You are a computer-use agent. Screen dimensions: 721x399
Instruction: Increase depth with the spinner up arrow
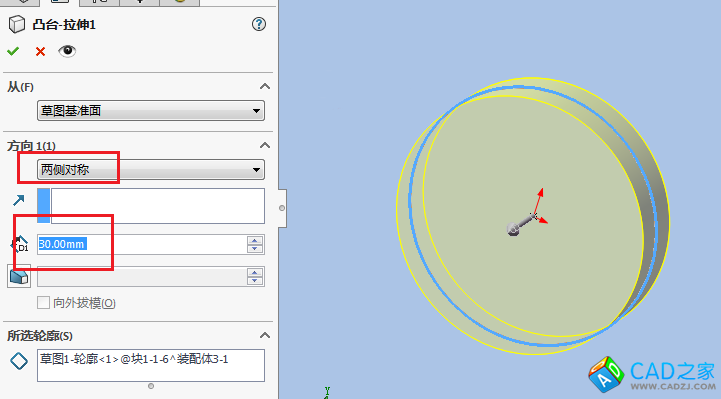(x=255, y=240)
